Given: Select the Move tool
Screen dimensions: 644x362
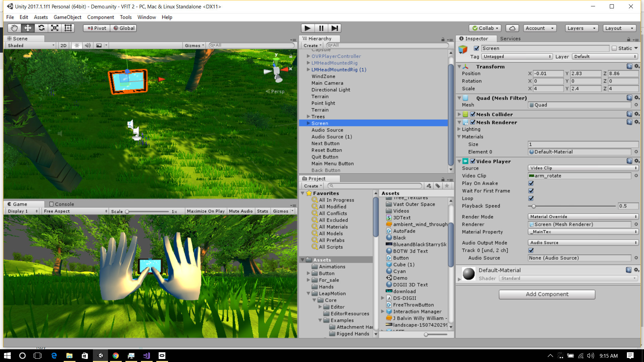Looking at the screenshot, I should click(x=28, y=28).
